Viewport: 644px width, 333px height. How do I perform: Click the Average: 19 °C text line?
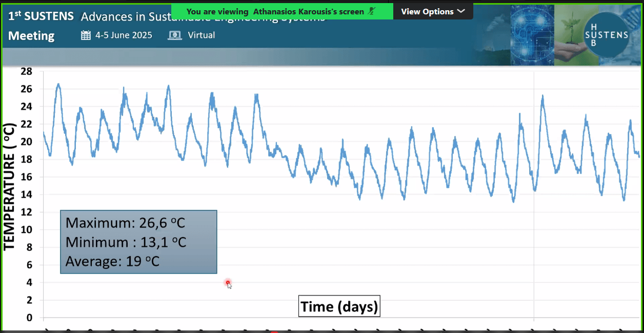point(112,261)
